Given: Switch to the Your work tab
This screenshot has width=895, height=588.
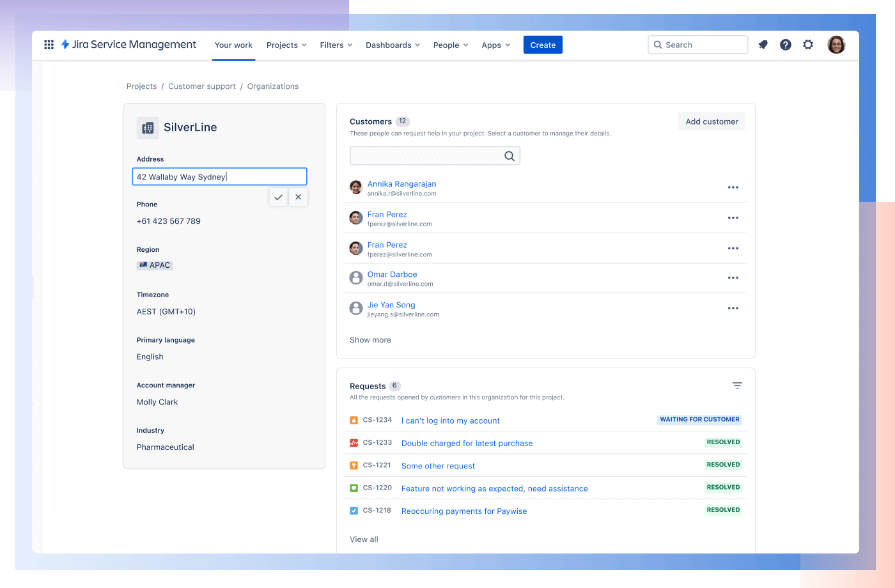Looking at the screenshot, I should click(233, 45).
